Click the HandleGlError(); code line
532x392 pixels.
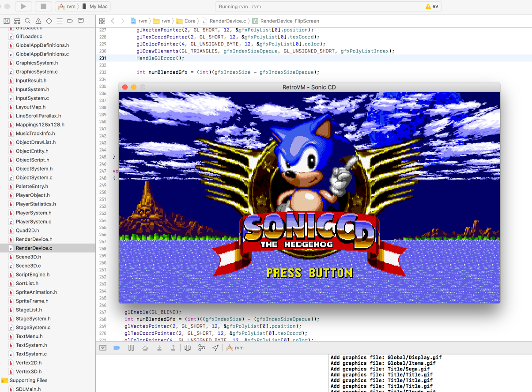pyautogui.click(x=160, y=58)
